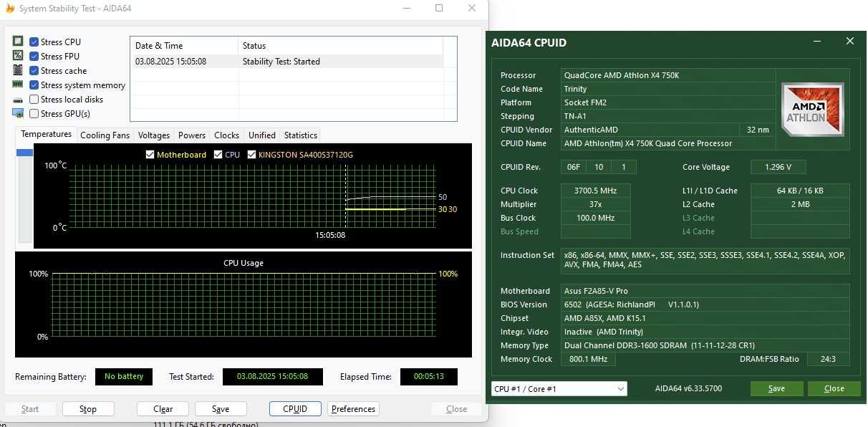Click the Platform value Socket FM2
Viewport: 868px width, 427px height.
tap(669, 102)
